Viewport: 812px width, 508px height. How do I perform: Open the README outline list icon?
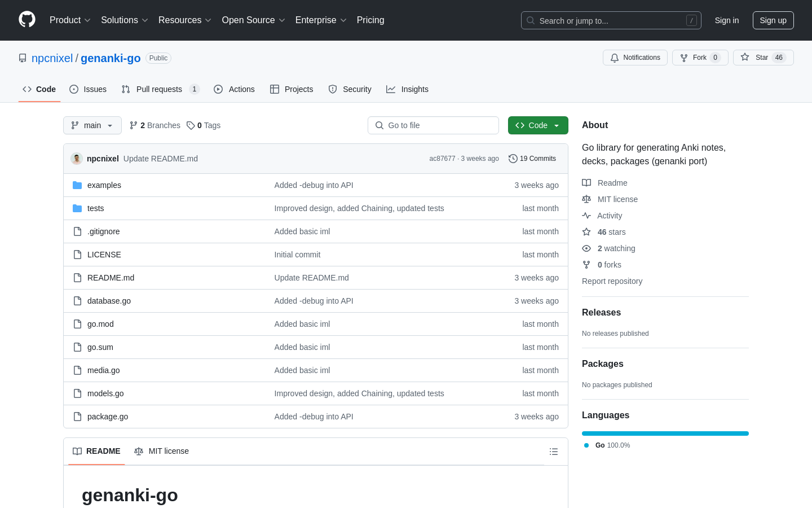click(x=554, y=452)
